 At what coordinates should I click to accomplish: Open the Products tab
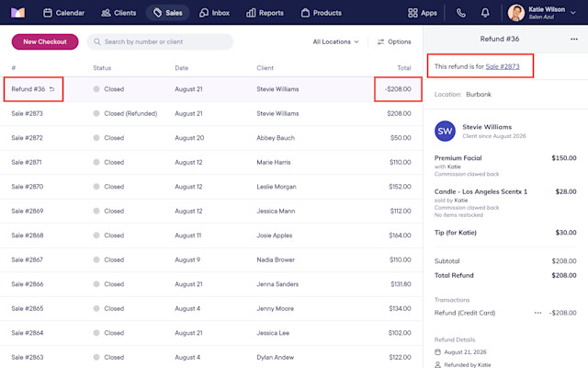point(322,13)
